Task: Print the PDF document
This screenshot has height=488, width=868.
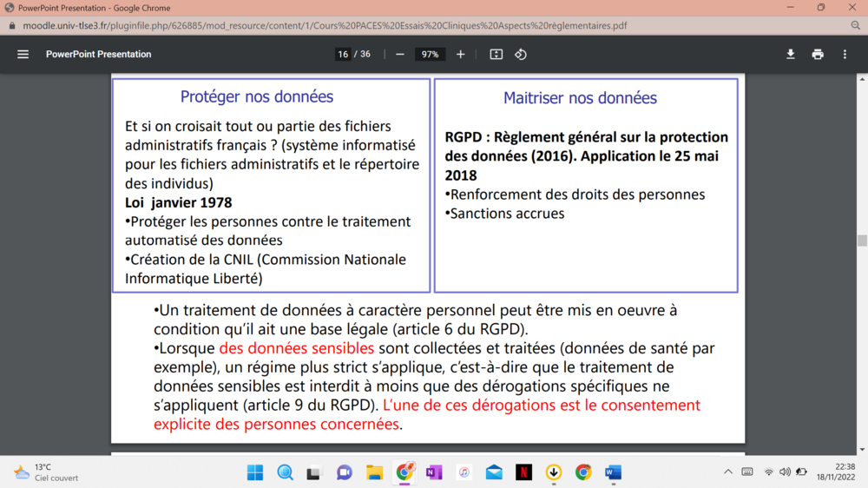Action: pos(818,54)
